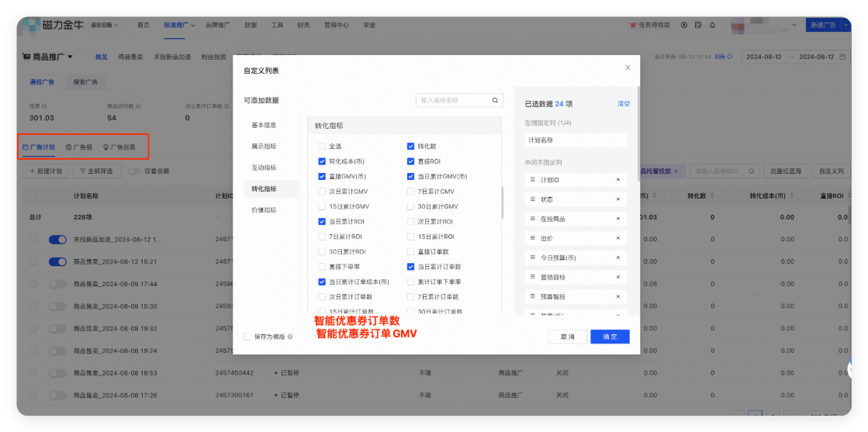Select the 展示指标 category
Image resolution: width=868 pixels, height=432 pixels.
coord(264,147)
